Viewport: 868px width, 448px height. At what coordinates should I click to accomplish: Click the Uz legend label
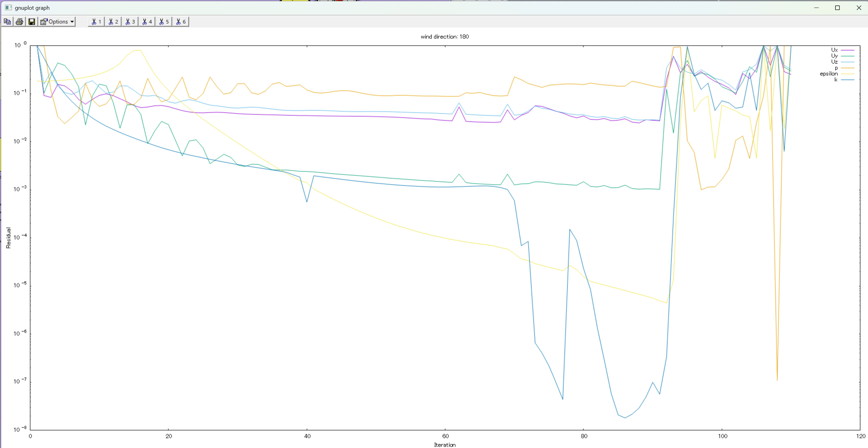834,62
